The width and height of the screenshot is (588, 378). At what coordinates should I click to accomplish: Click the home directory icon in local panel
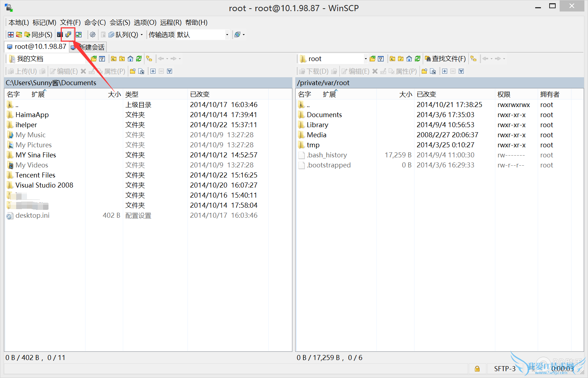[130, 58]
